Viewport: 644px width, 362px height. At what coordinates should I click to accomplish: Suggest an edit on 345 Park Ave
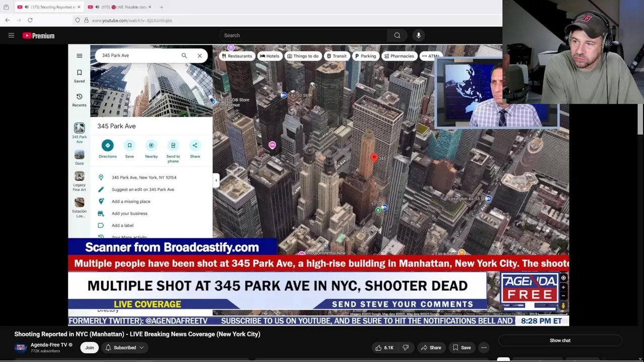143,190
